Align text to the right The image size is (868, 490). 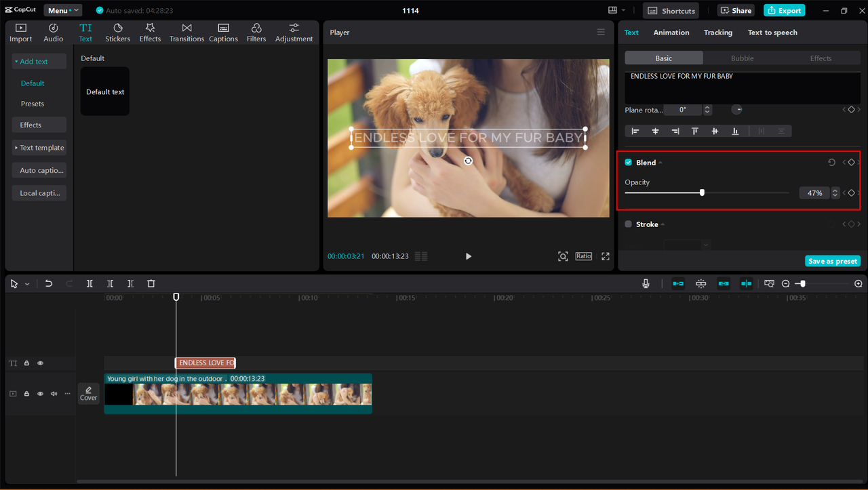[x=675, y=131]
